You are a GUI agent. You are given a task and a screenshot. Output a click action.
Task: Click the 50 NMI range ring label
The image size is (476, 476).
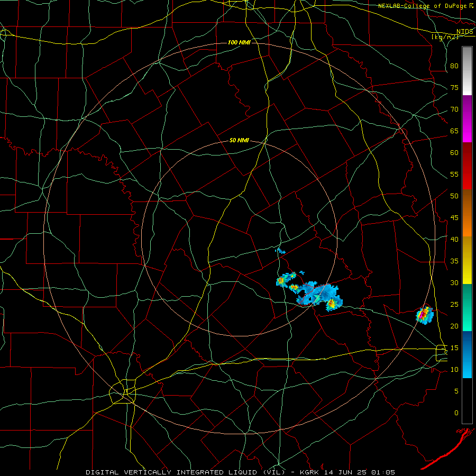pos(239,140)
